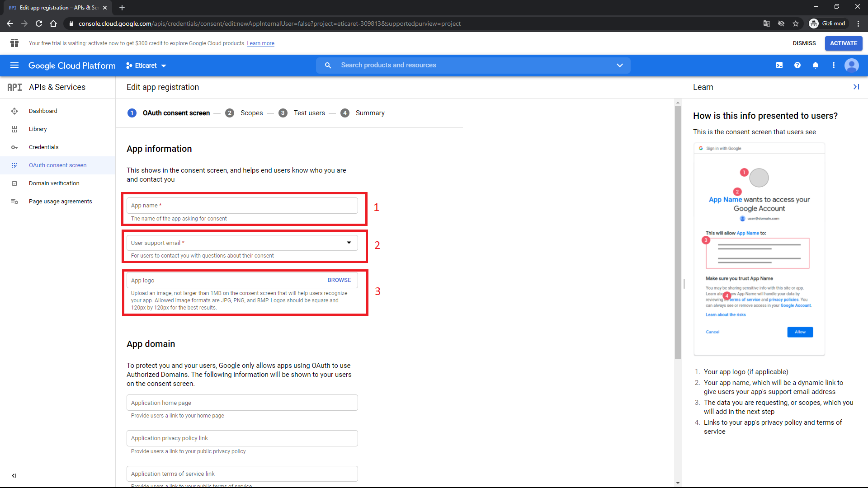Click the eye-off tracking icon in address bar
868x488 pixels.
(x=781, y=23)
